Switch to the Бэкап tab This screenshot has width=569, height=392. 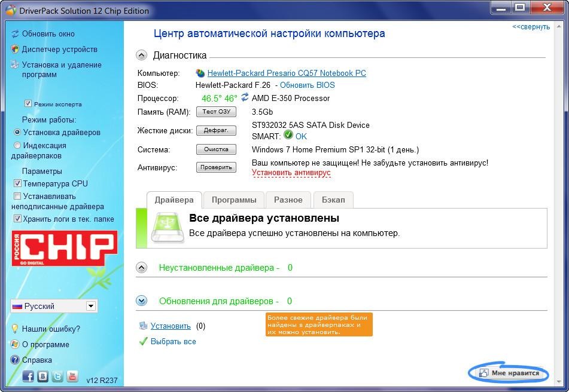(x=333, y=200)
